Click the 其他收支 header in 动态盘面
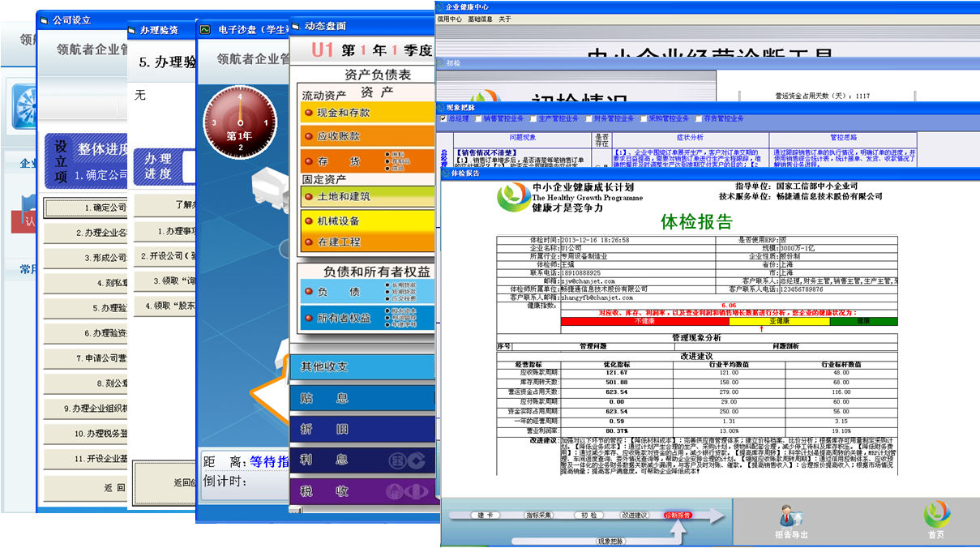The width and height of the screenshot is (980, 548). [363, 366]
